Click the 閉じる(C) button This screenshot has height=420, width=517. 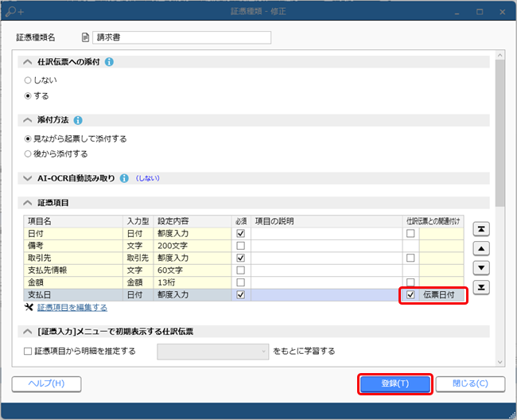click(470, 383)
